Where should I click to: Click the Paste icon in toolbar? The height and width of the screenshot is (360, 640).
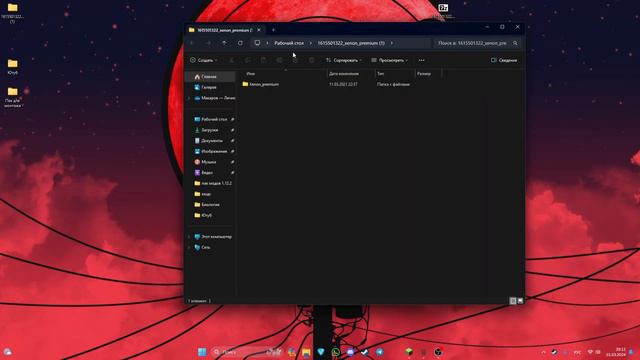pos(263,60)
